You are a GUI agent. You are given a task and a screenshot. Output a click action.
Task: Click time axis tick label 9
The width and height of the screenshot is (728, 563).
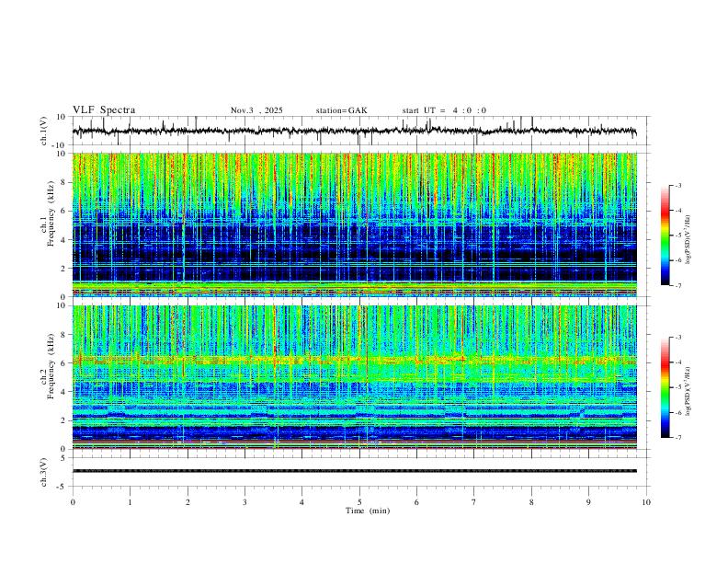tap(588, 502)
